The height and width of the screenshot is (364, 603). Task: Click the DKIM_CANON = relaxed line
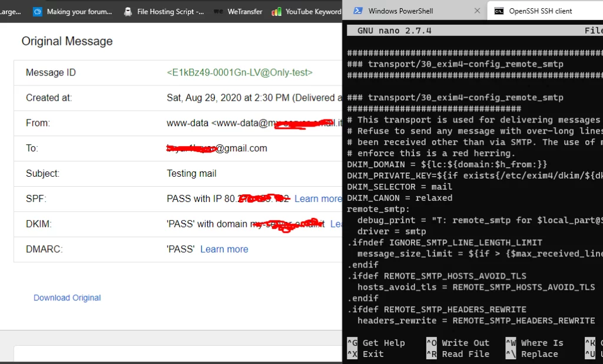(x=400, y=198)
